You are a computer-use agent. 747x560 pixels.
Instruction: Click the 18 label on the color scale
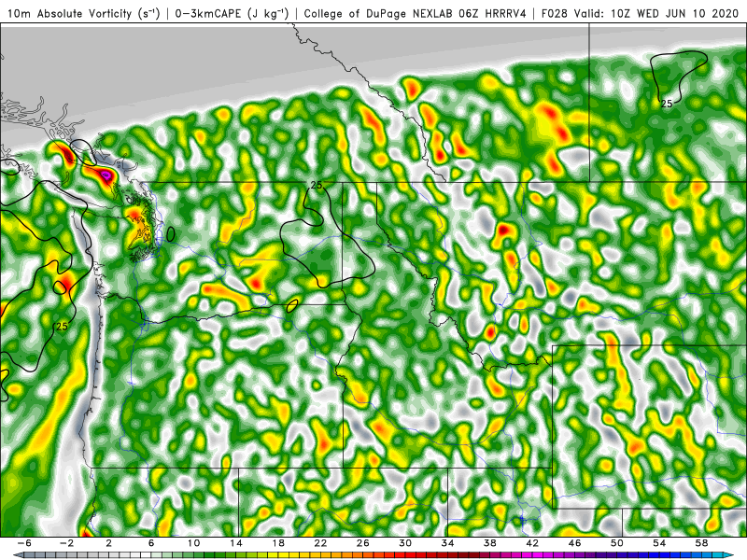(278, 543)
